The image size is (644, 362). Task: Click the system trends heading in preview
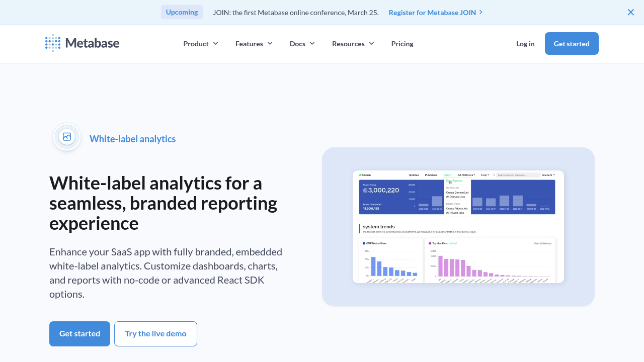379,227
